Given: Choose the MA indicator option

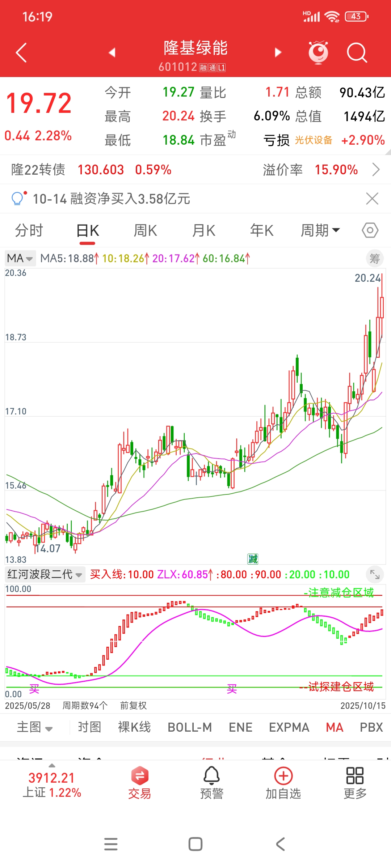Looking at the screenshot, I should pyautogui.click(x=335, y=727).
